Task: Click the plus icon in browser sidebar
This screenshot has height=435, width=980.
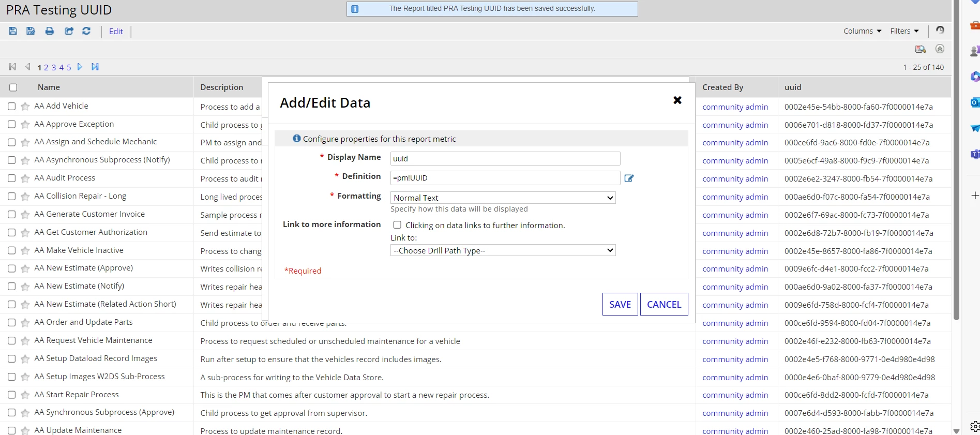Action: click(975, 196)
